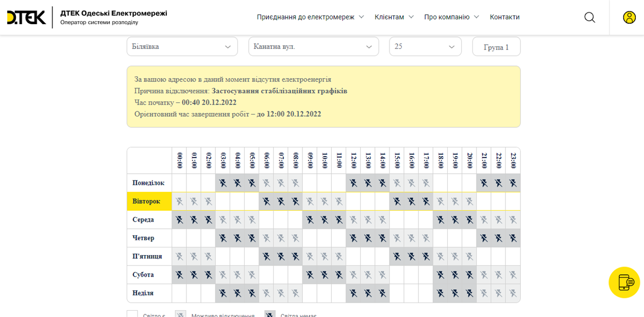Click 'Світла немає' legend icon

point(270,314)
